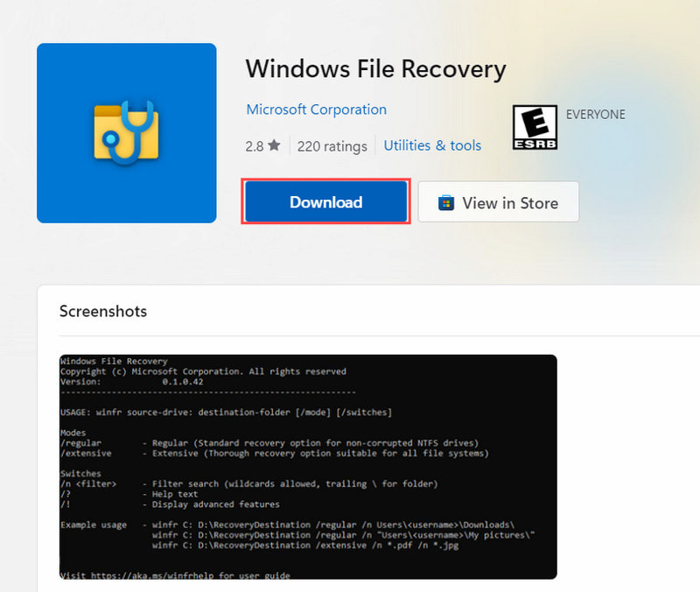This screenshot has width=700, height=592.
Task: Click the 220 ratings text
Action: coord(332,146)
